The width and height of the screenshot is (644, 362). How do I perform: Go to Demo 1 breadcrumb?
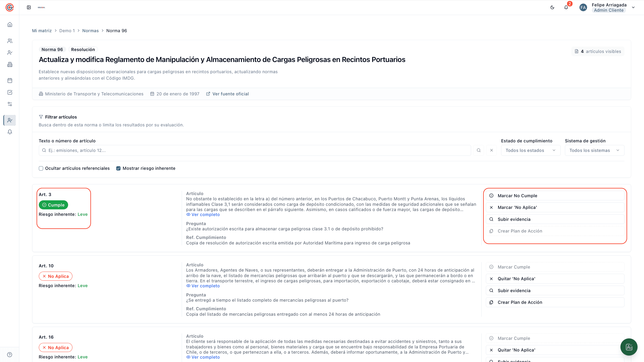pos(67,31)
